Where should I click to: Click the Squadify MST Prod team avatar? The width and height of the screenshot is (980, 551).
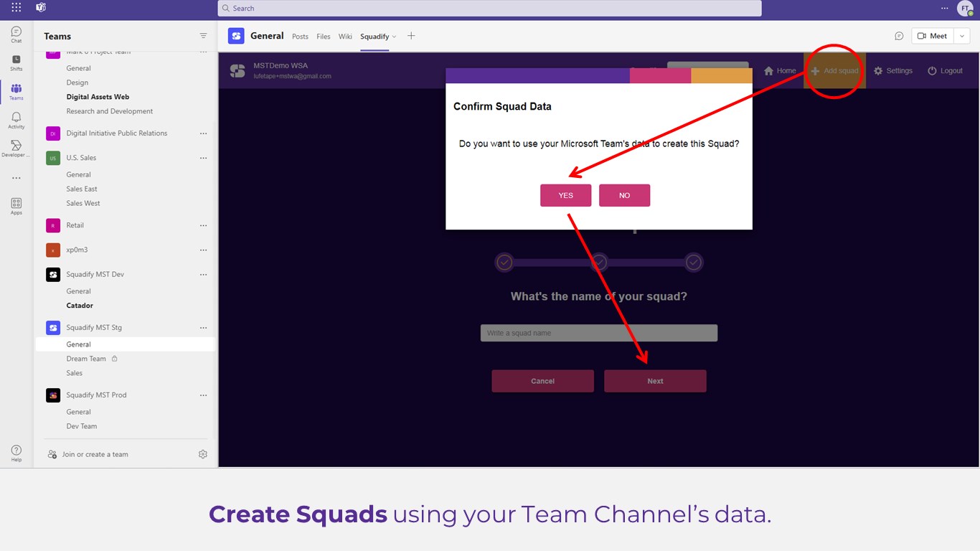click(53, 395)
